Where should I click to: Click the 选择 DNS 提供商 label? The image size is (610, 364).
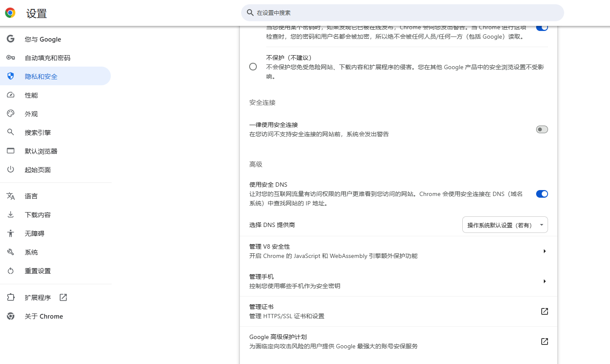click(x=272, y=225)
